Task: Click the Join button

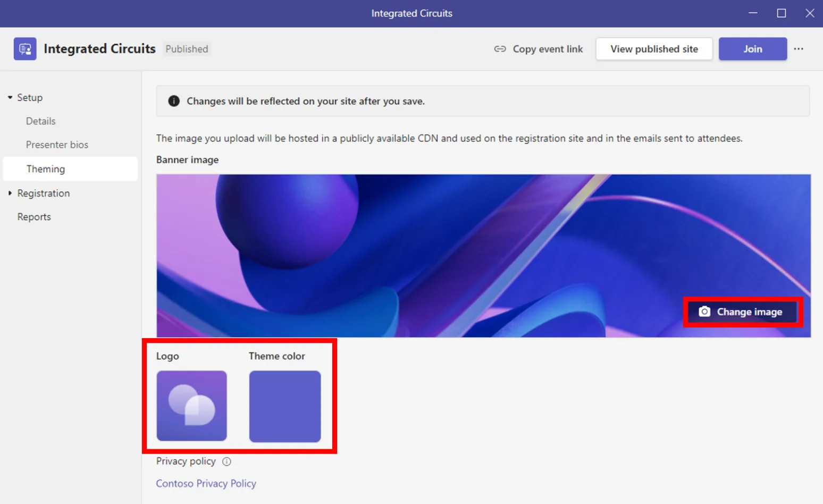Action: click(x=753, y=49)
